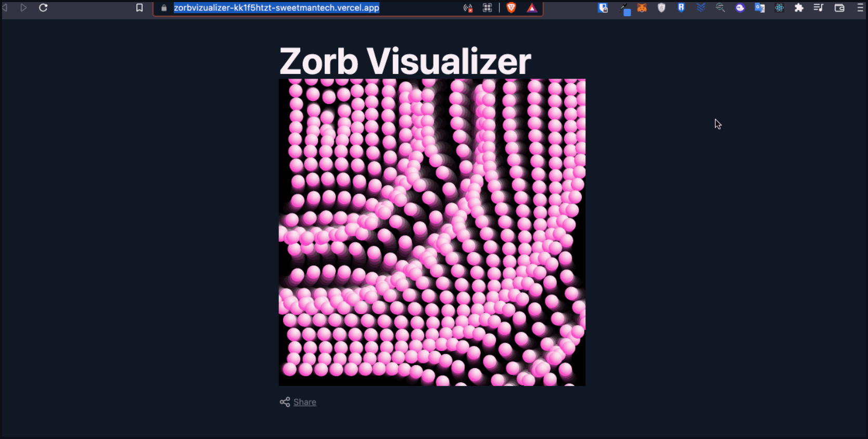Open Brave Rewards triangle icon
Viewport: 868px width, 439px height.
click(531, 8)
